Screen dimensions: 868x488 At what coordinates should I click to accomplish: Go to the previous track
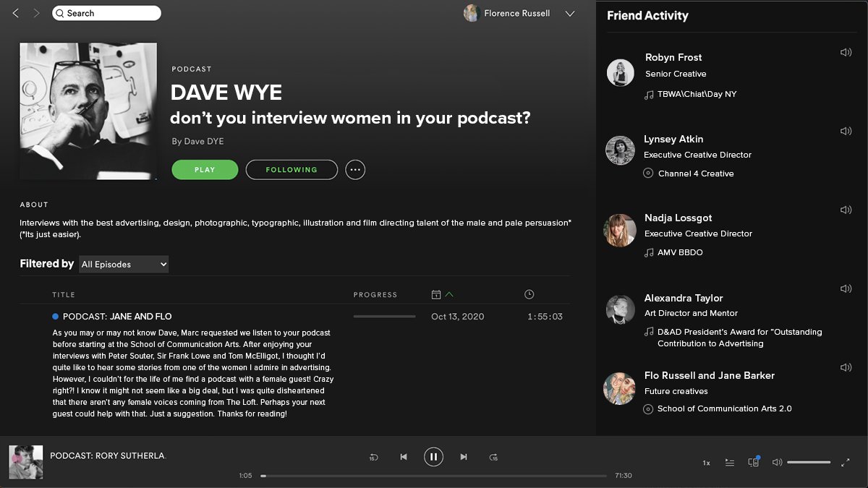(x=404, y=457)
